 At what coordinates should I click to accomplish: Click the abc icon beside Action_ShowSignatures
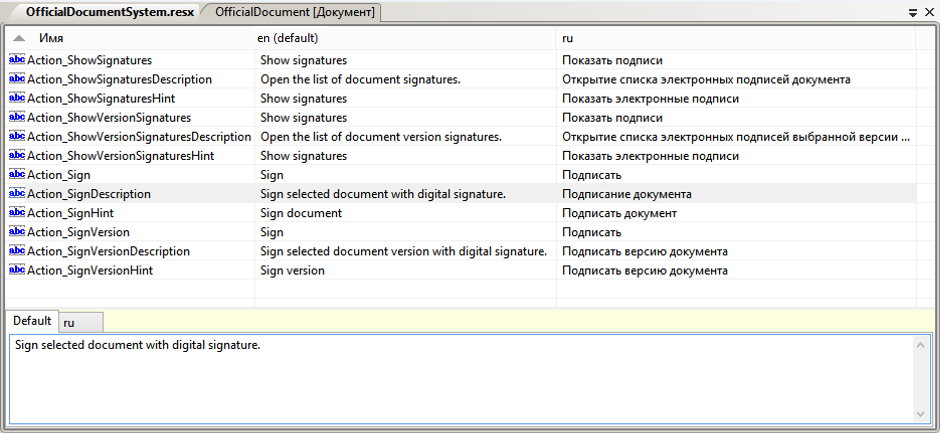point(16,60)
